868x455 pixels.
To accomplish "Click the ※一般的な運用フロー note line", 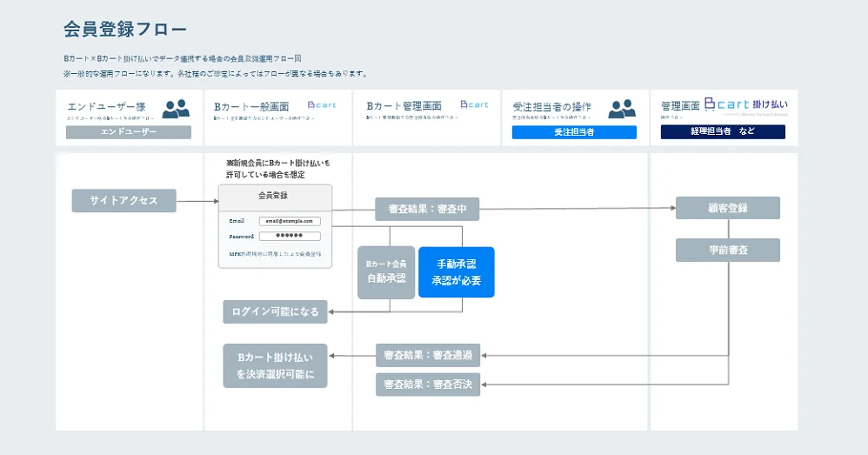I will tap(216, 74).
